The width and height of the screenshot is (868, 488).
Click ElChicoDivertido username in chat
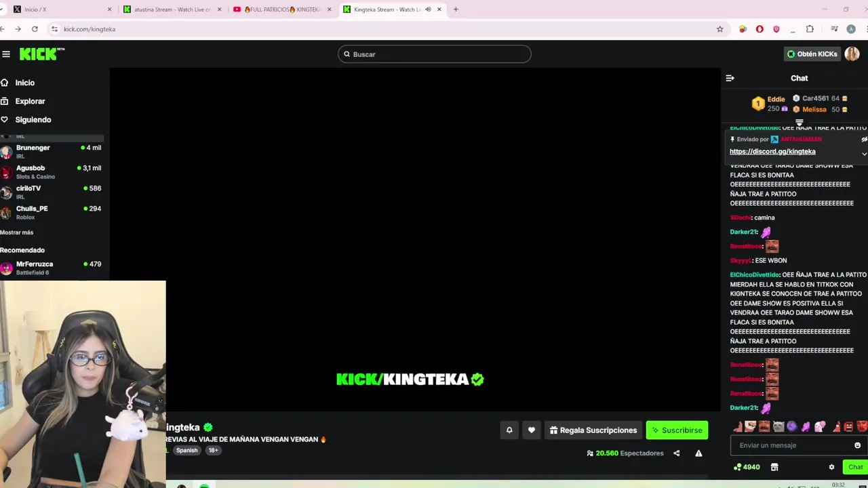tap(754, 275)
